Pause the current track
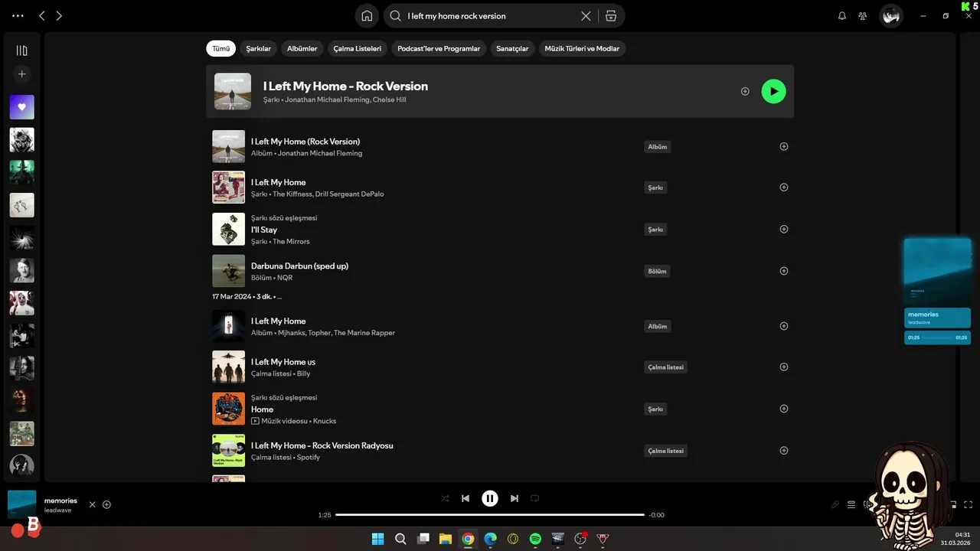The height and width of the screenshot is (551, 980). click(x=490, y=498)
